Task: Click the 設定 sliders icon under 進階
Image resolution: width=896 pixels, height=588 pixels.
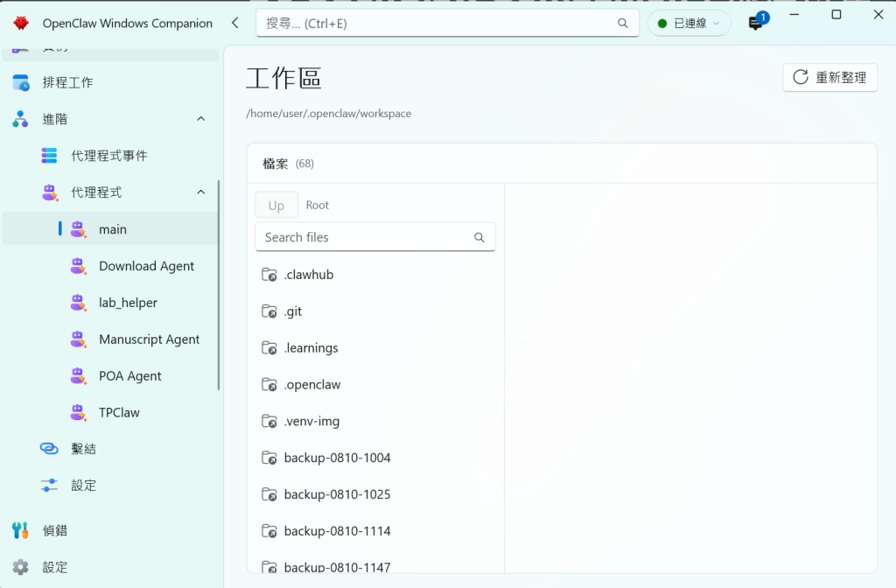Action: [x=49, y=485]
